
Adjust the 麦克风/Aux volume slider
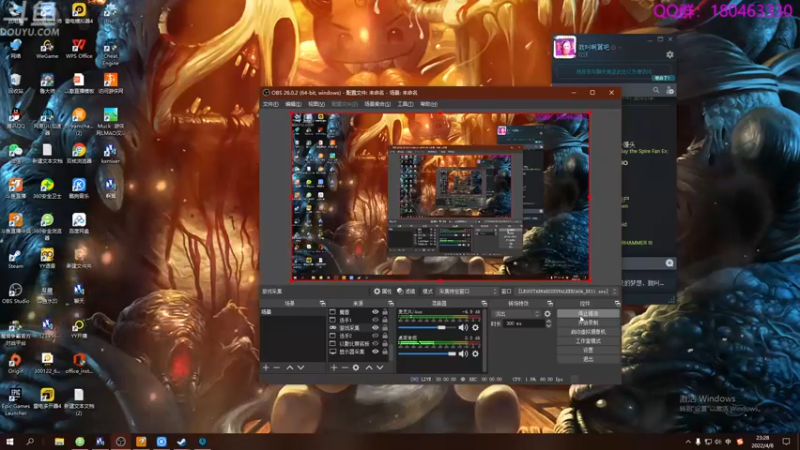(x=427, y=328)
